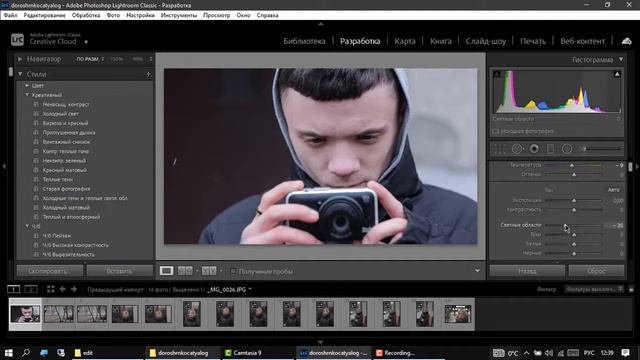Switch to the Печать module
Viewport: 640px width, 360px height.
coord(533,41)
